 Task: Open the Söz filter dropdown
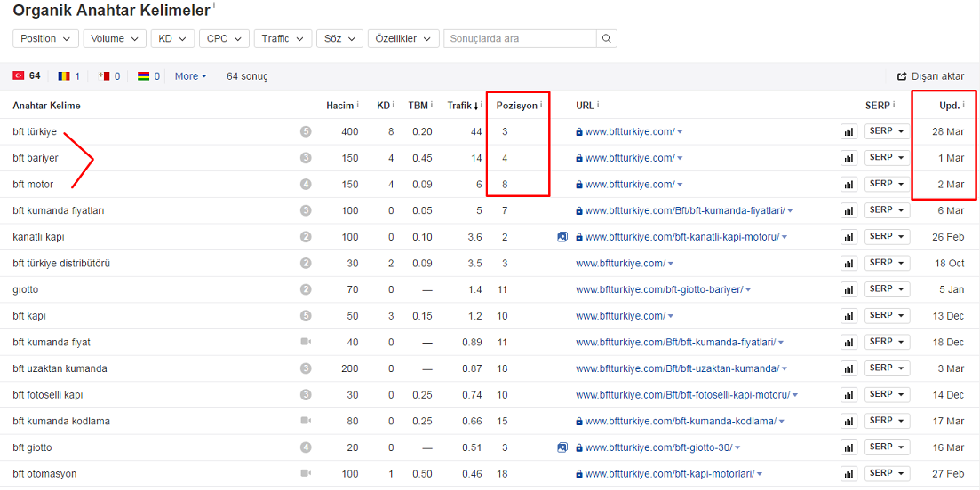(340, 39)
